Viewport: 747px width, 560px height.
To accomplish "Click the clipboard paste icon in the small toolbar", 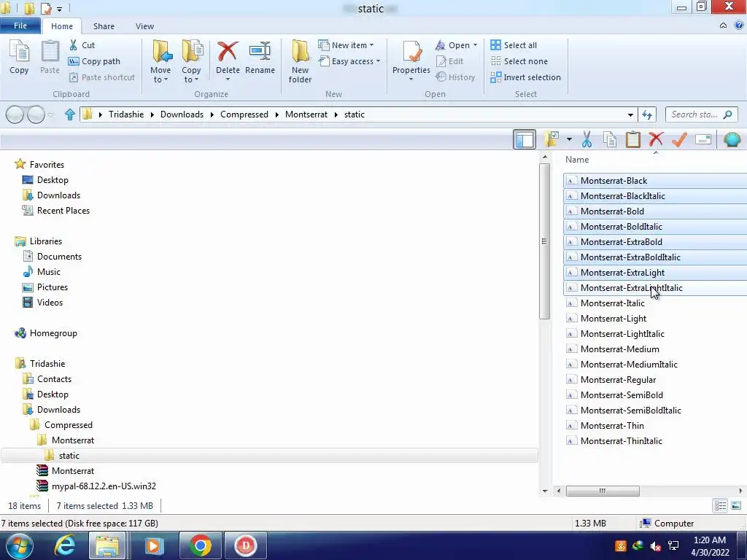I will (x=632, y=139).
